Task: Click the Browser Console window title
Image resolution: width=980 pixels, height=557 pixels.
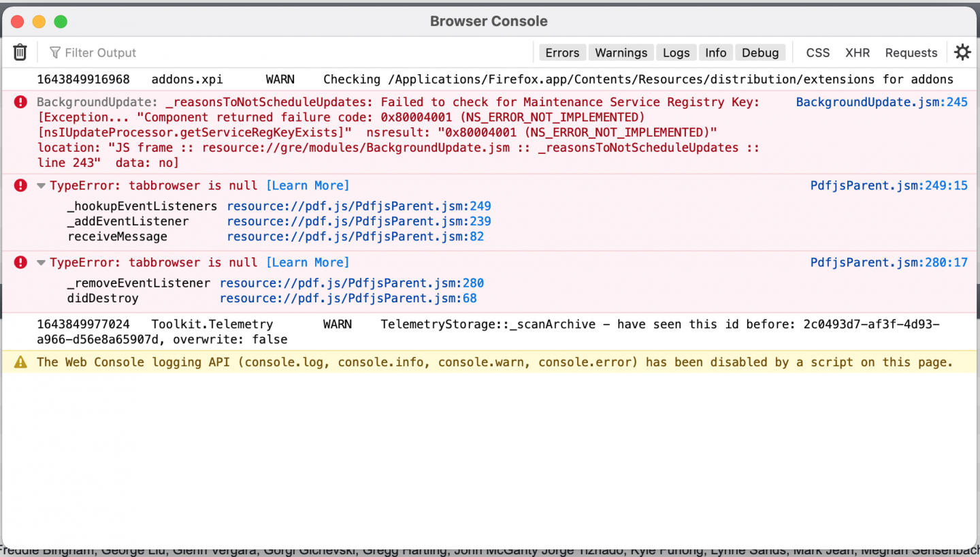Action: coord(489,21)
